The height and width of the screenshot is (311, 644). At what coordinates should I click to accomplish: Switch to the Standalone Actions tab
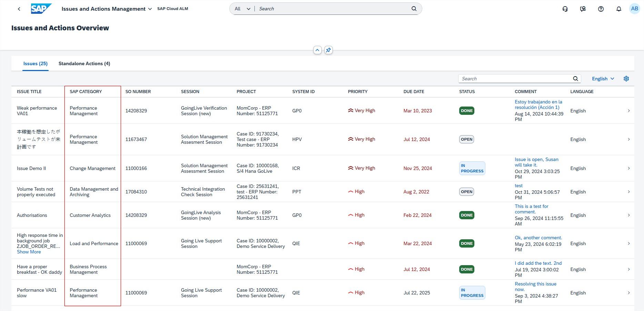[x=84, y=63]
